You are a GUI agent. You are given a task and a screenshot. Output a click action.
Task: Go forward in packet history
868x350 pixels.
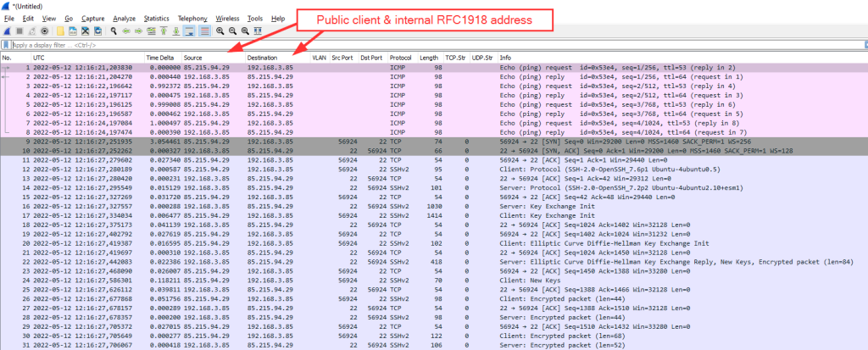[x=138, y=31]
